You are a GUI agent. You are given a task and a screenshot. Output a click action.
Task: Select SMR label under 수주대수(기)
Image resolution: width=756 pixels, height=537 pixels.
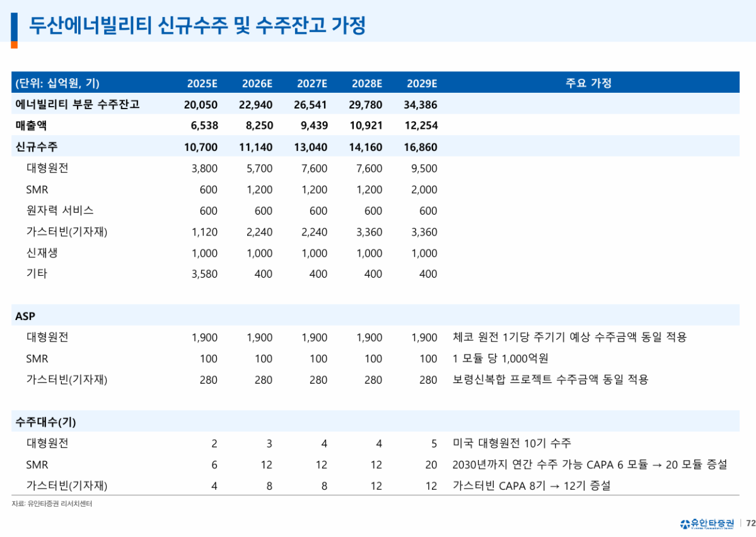click(37, 464)
